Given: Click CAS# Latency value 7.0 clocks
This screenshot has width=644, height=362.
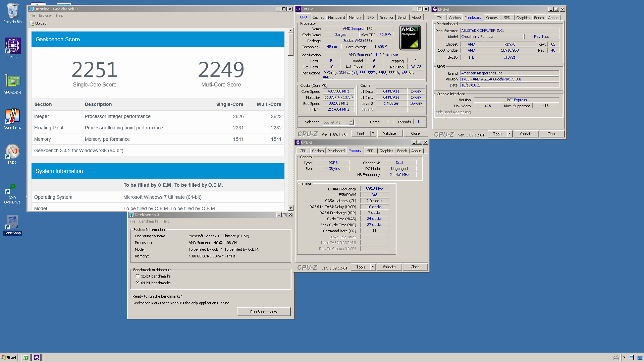Looking at the screenshot, I should coord(374,201).
